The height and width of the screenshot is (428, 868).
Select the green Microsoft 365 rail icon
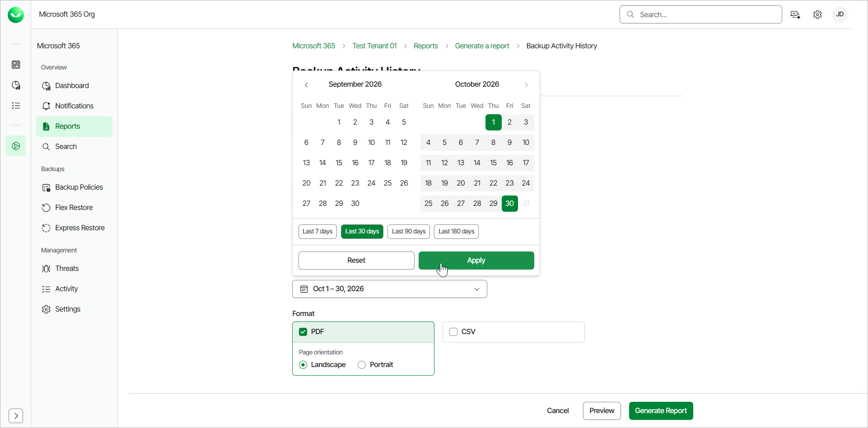(x=16, y=146)
